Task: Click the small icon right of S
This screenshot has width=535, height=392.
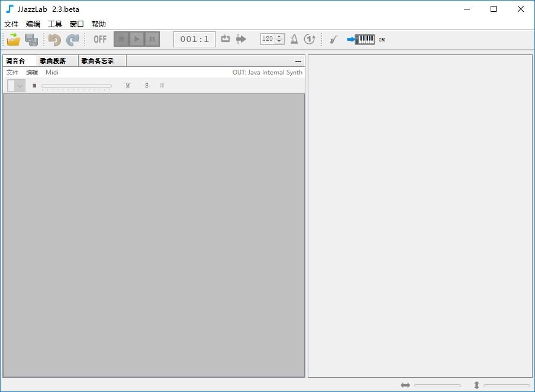Action: click(x=162, y=86)
